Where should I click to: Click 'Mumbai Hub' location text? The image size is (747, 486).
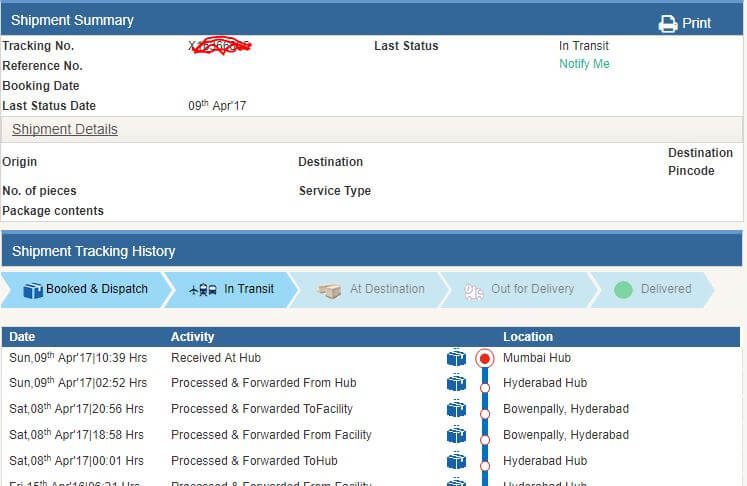tap(537, 358)
